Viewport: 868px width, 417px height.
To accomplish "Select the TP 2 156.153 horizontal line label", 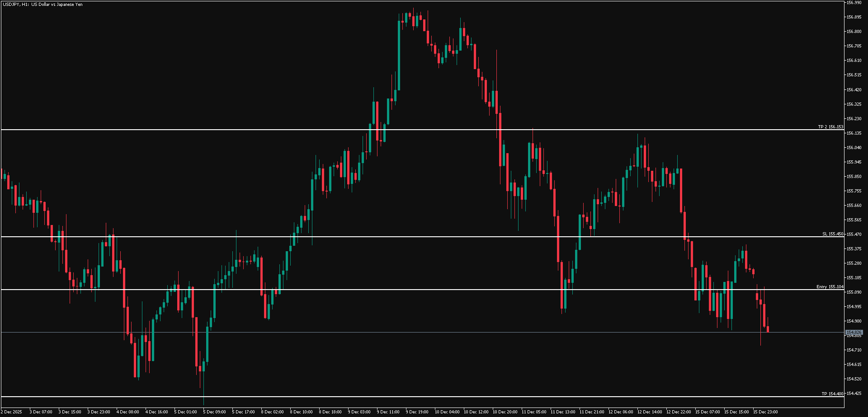I will coord(830,127).
